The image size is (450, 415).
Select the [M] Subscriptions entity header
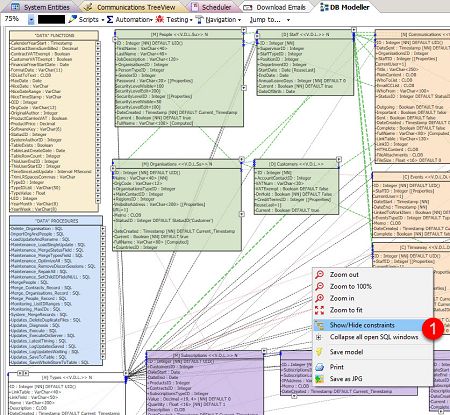(205, 355)
